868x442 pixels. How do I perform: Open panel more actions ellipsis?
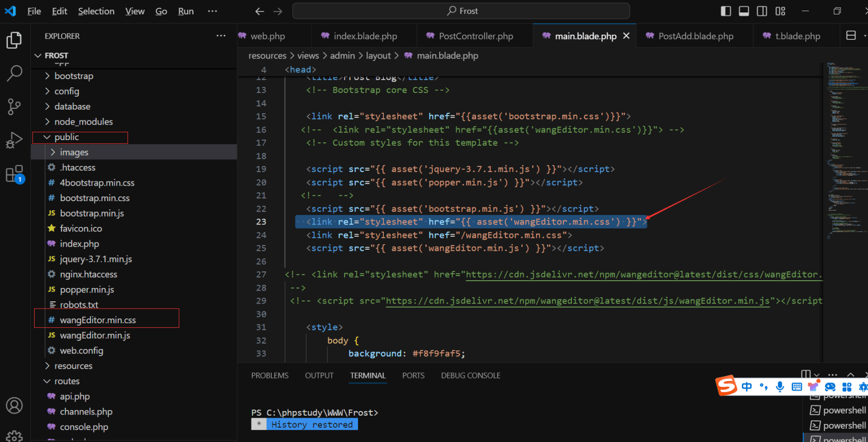click(832, 375)
